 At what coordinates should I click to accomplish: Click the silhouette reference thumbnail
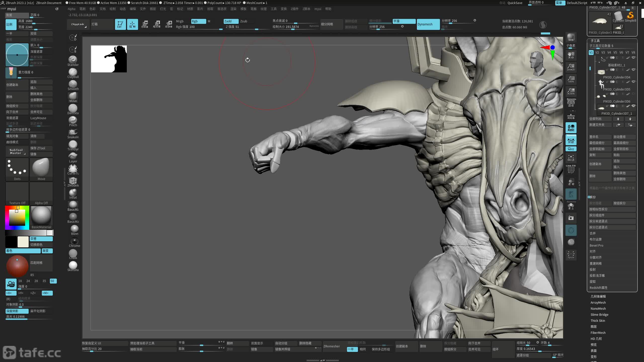click(x=109, y=59)
